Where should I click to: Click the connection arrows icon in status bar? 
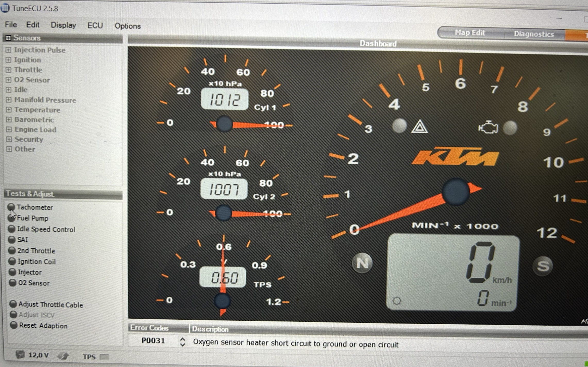(x=63, y=356)
